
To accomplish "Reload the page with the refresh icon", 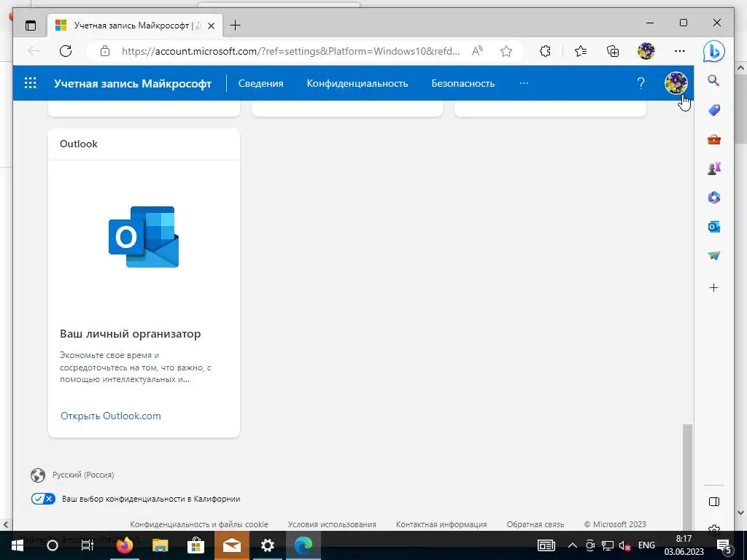I will [x=66, y=51].
